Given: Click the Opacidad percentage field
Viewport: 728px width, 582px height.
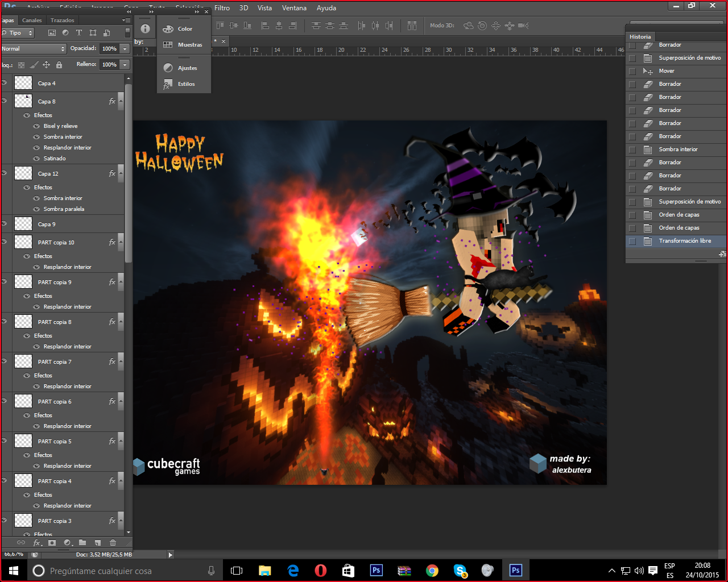Looking at the screenshot, I should [x=109, y=49].
